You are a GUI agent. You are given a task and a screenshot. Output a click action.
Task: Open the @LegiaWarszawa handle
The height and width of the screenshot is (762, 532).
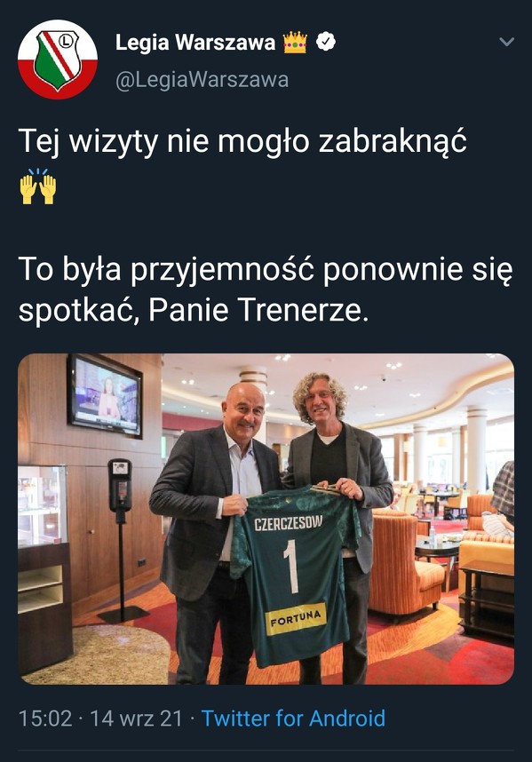pos(202,80)
